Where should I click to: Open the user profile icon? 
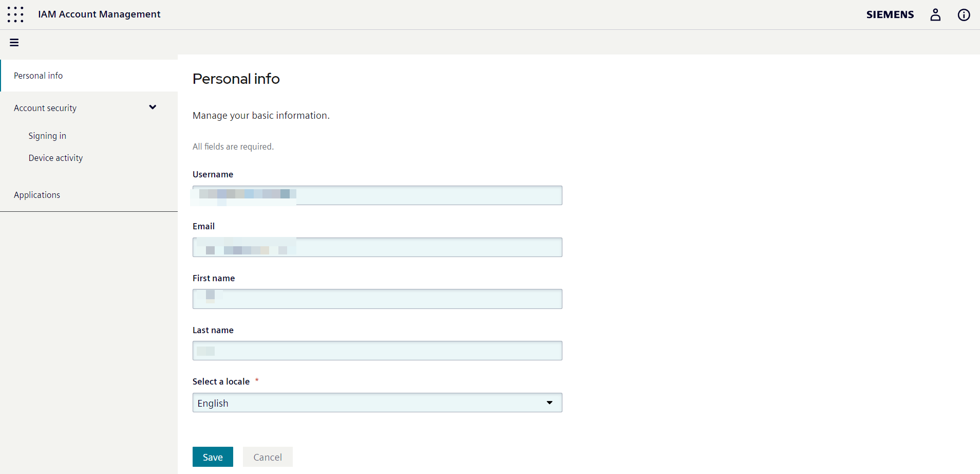(x=935, y=15)
